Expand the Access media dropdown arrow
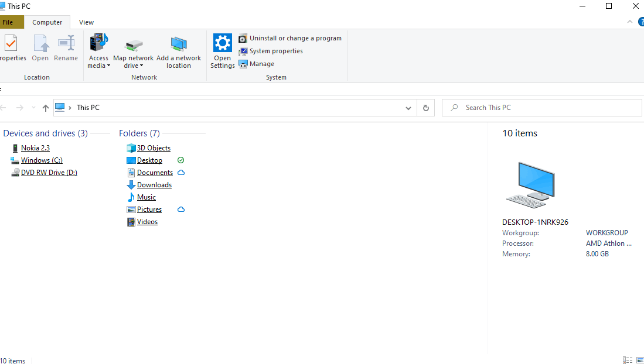Image resolution: width=644 pixels, height=364 pixels. pyautogui.click(x=109, y=66)
